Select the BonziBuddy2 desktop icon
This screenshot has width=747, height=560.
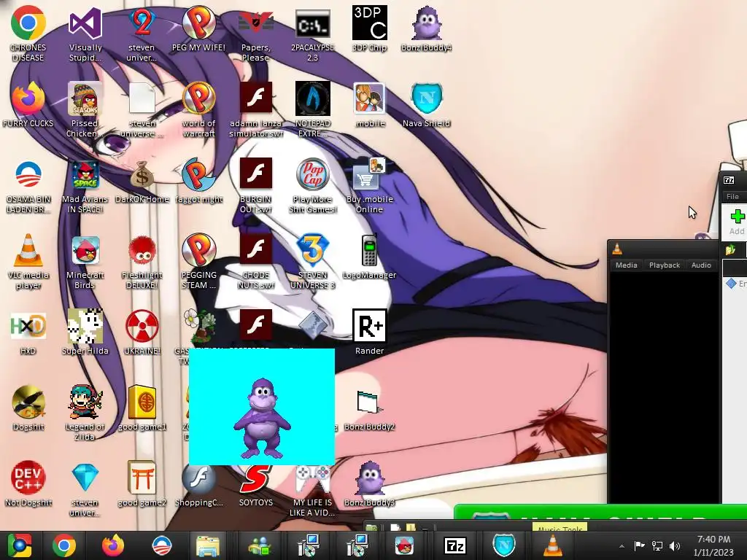[x=369, y=402]
